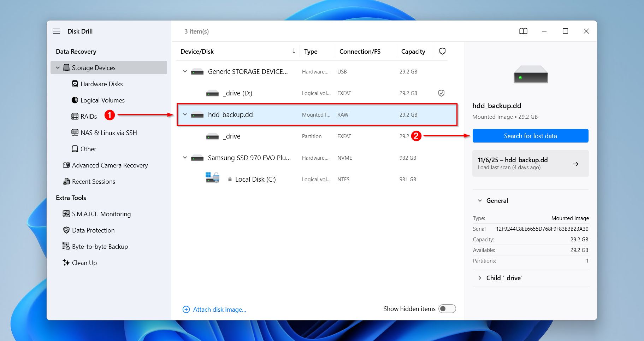Viewport: 644px width, 341px height.
Task: Open the Clean Up tool
Action: (84, 263)
